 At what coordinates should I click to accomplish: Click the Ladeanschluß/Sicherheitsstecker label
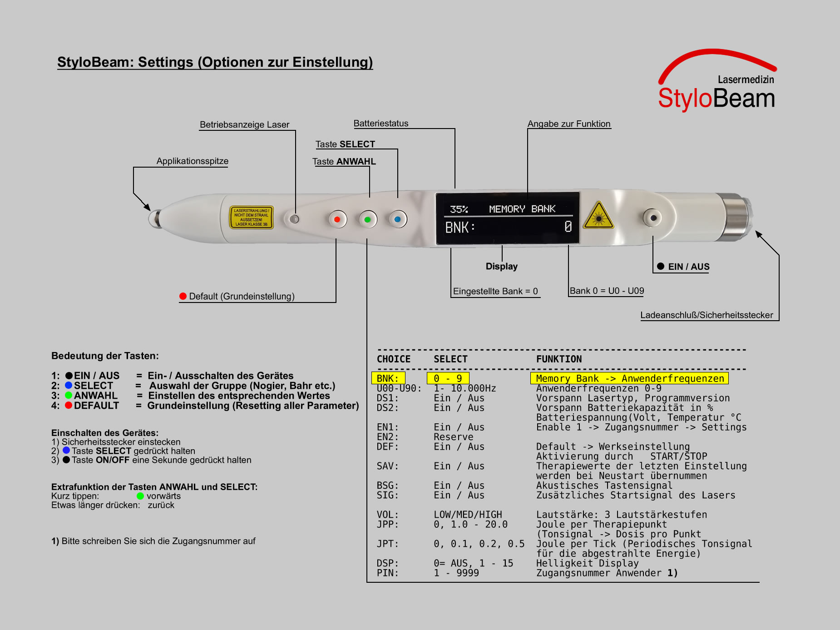[x=707, y=315]
